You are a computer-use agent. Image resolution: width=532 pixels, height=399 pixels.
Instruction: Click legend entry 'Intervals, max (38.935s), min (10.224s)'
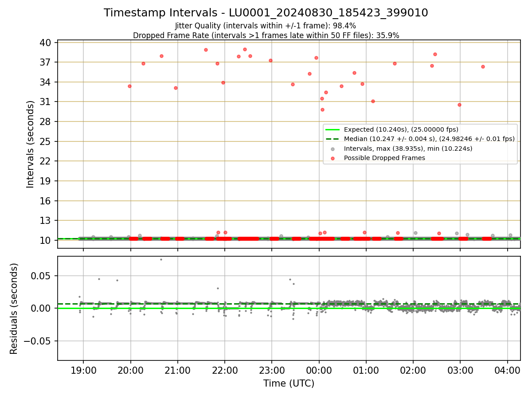coord(408,149)
